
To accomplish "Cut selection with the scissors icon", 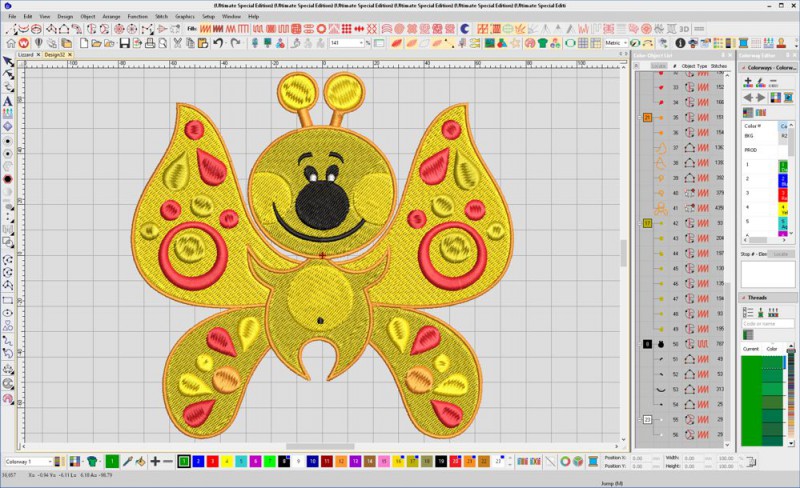I will click(177, 43).
